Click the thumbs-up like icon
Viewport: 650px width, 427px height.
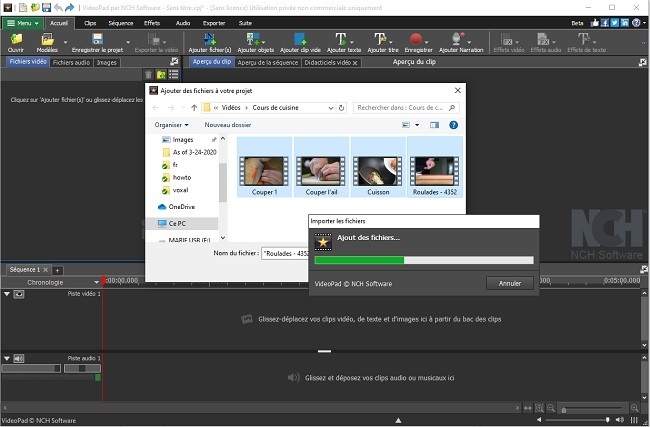tap(595, 23)
